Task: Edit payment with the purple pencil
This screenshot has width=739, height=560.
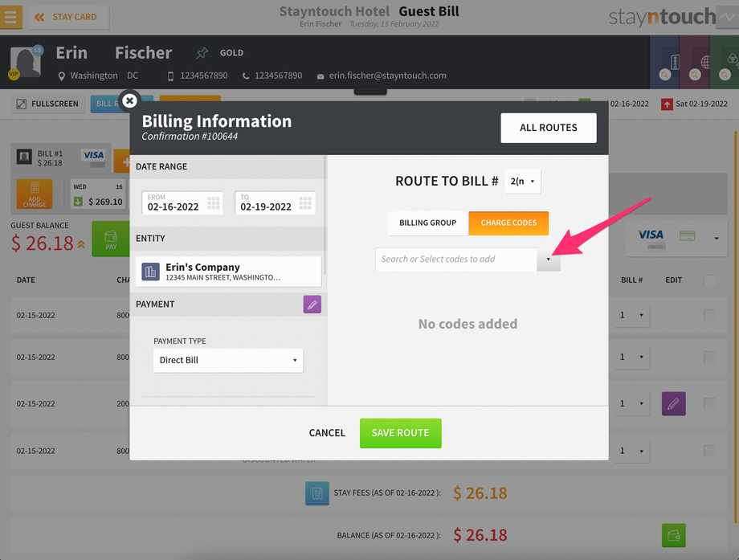Action: click(312, 305)
